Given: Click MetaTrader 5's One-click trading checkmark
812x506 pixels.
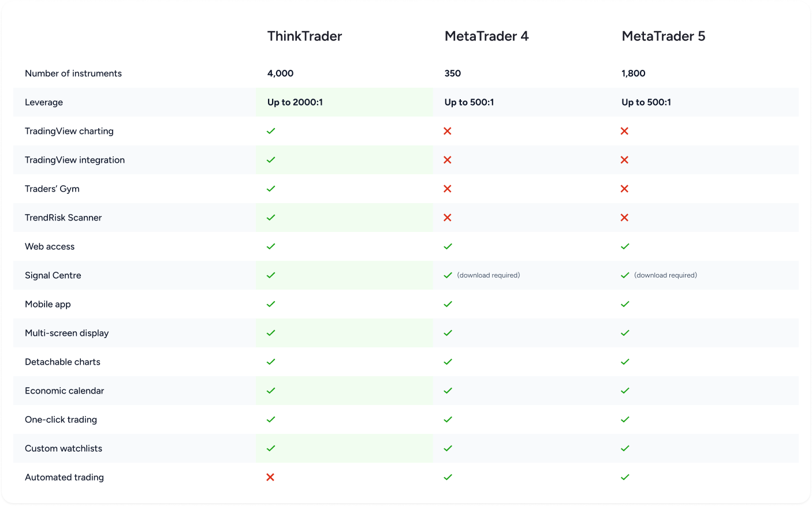Looking at the screenshot, I should click(x=625, y=419).
